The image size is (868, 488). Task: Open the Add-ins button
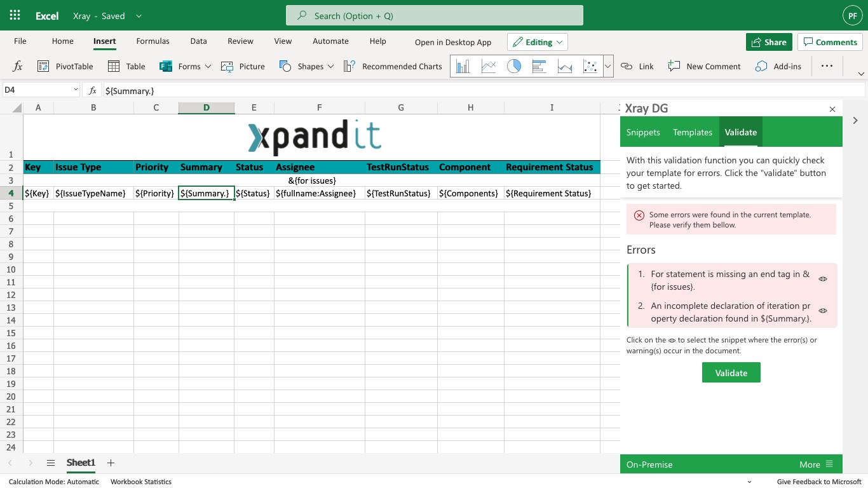point(778,66)
